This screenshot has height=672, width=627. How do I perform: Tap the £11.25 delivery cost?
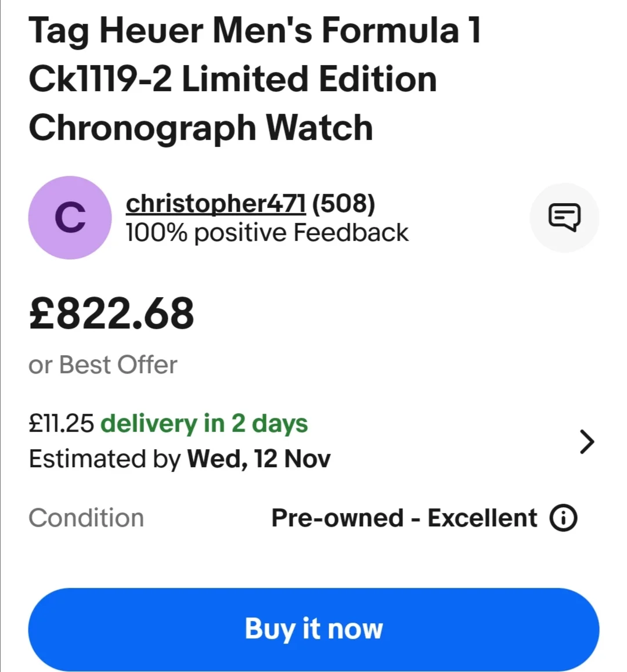tap(61, 423)
